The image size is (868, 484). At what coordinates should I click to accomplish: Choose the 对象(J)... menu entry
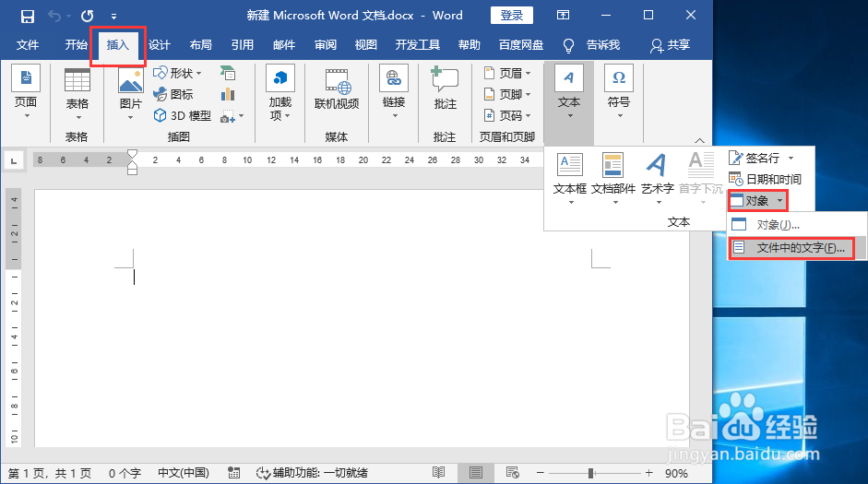pos(796,225)
